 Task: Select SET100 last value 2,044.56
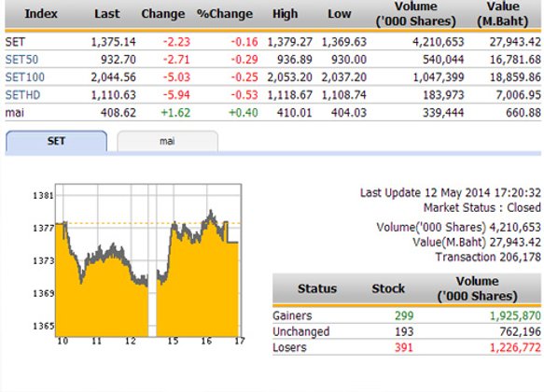[114, 77]
